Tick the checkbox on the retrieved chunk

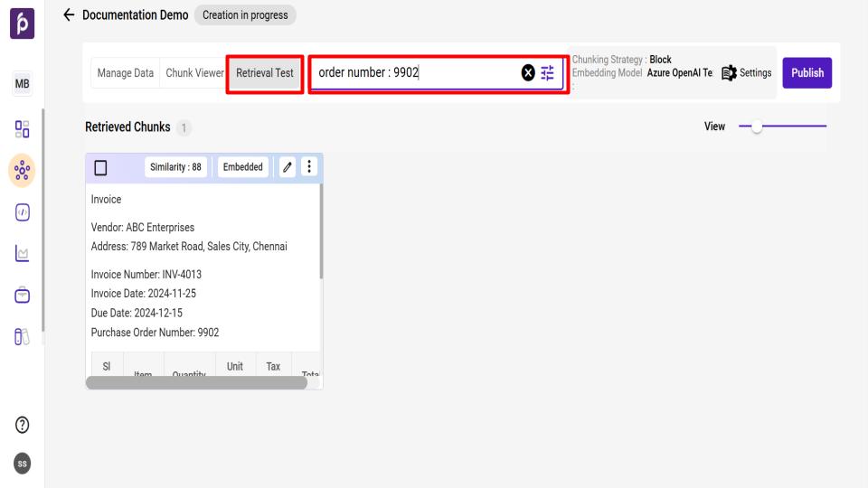click(101, 167)
